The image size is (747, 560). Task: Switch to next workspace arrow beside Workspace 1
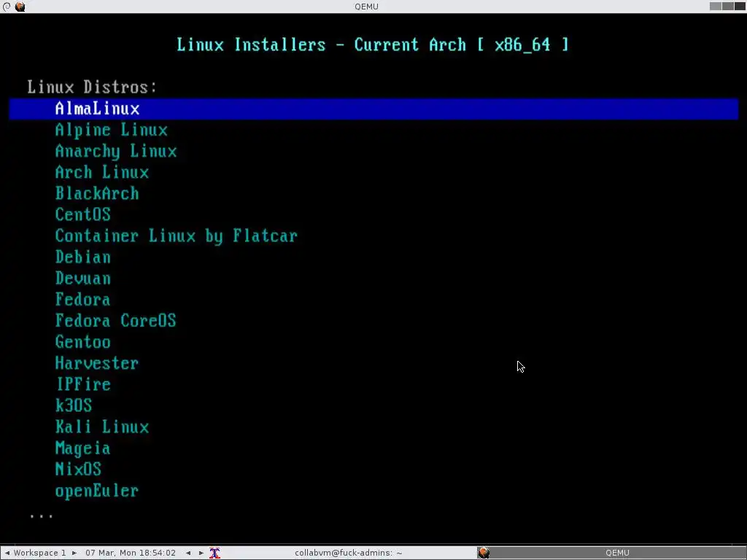pyautogui.click(x=74, y=553)
